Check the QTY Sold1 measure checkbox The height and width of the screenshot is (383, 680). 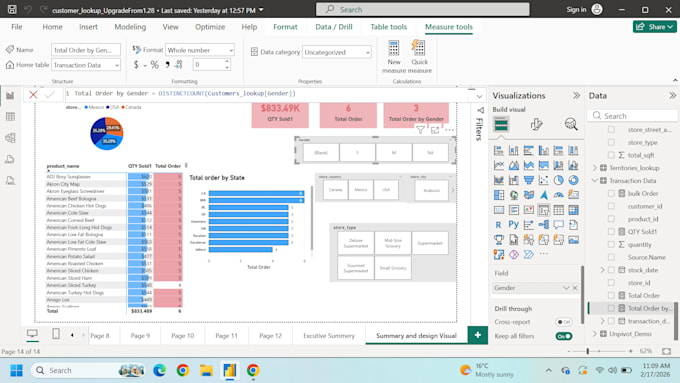pos(611,232)
